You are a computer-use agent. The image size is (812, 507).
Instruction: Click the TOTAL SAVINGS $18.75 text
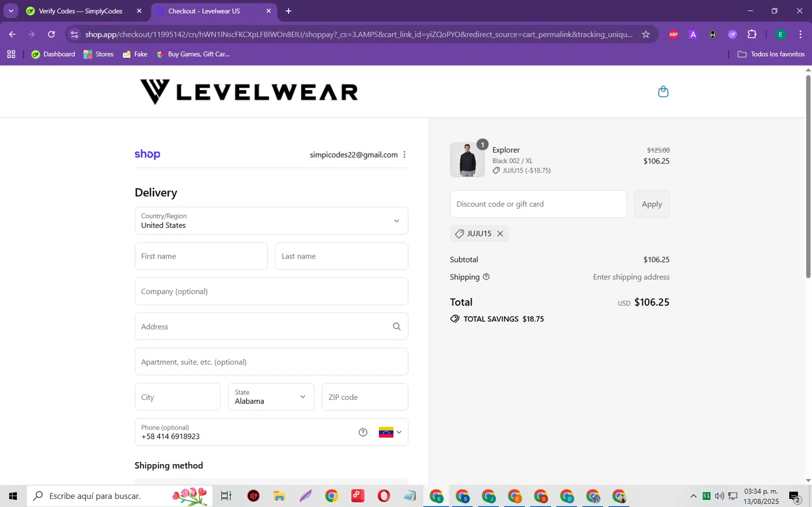pyautogui.click(x=503, y=319)
